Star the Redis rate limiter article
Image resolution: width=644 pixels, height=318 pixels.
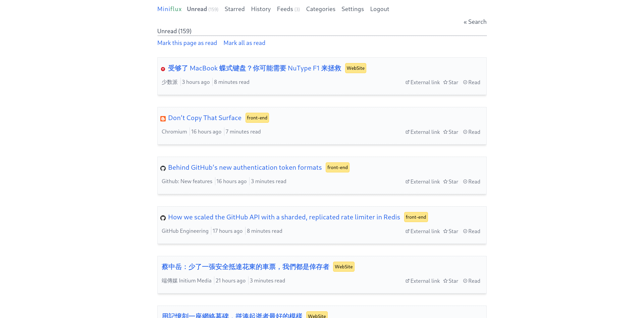(x=450, y=231)
